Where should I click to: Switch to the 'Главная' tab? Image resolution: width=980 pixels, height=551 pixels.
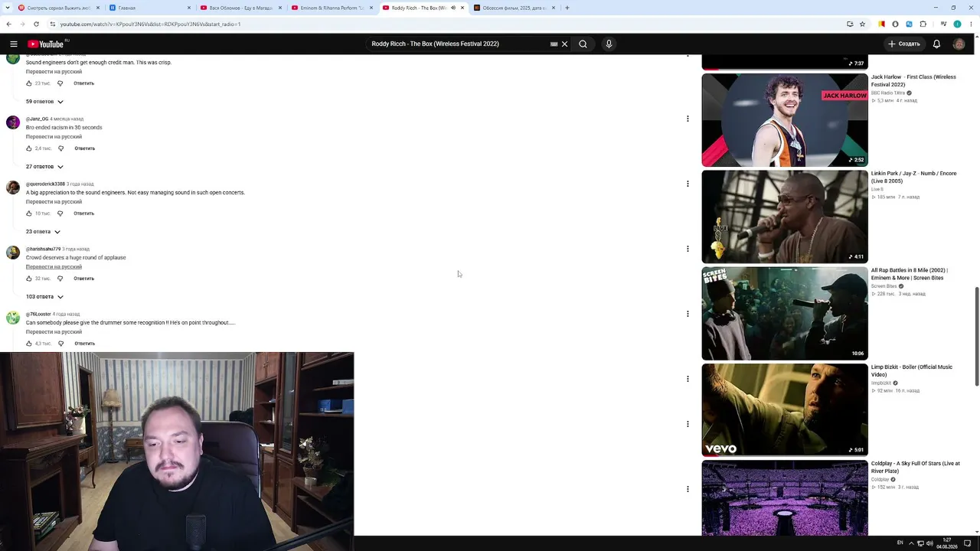pyautogui.click(x=150, y=8)
